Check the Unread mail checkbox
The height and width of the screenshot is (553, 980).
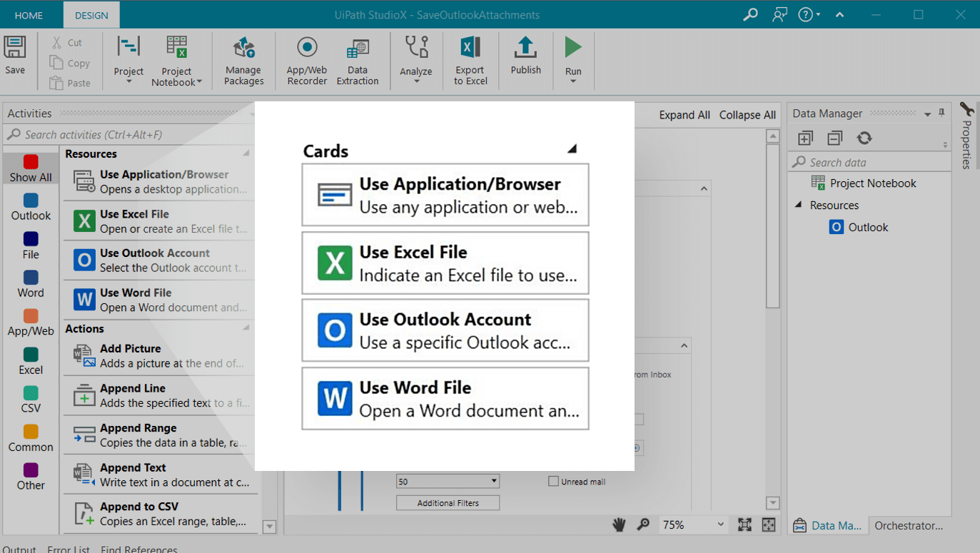coord(553,481)
